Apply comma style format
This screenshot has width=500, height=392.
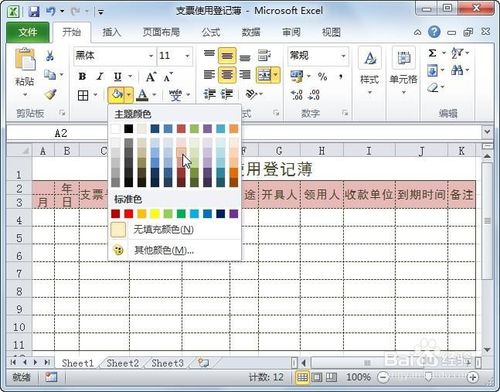coord(341,77)
